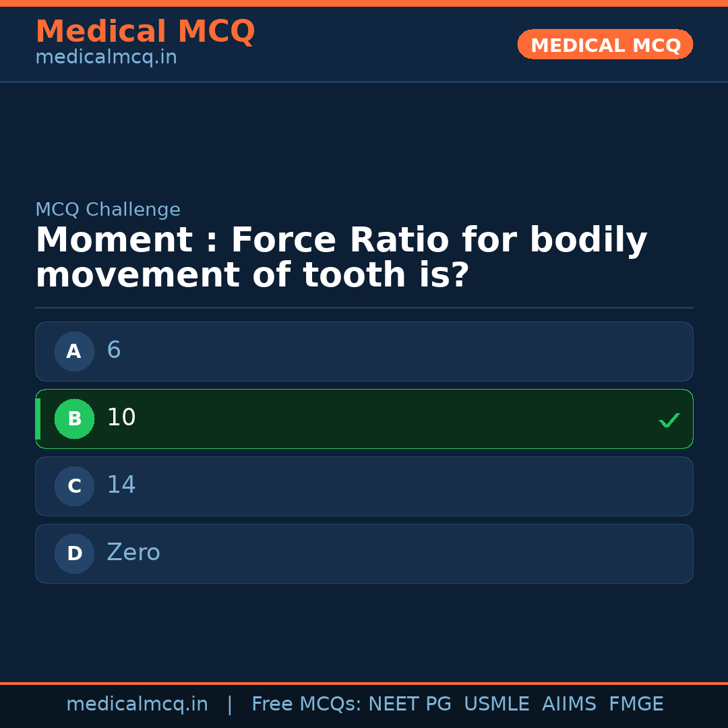Click the USMLE text in the footer
728x728 pixels.
pos(496,704)
